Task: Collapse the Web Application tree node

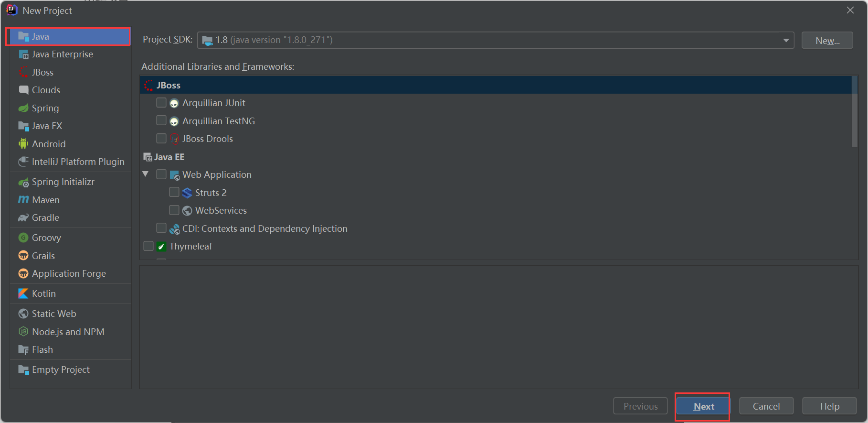Action: 146,174
